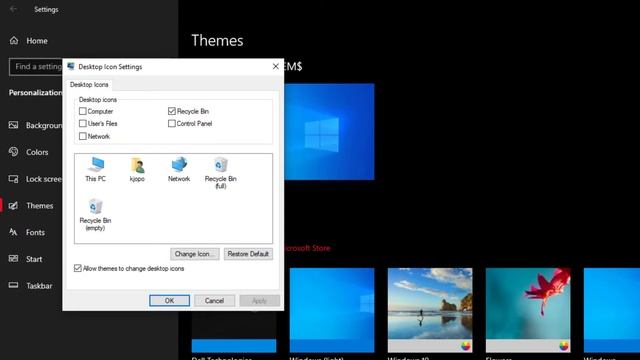The width and height of the screenshot is (640, 360).
Task: Confirm the dialog with OK
Action: point(169,301)
